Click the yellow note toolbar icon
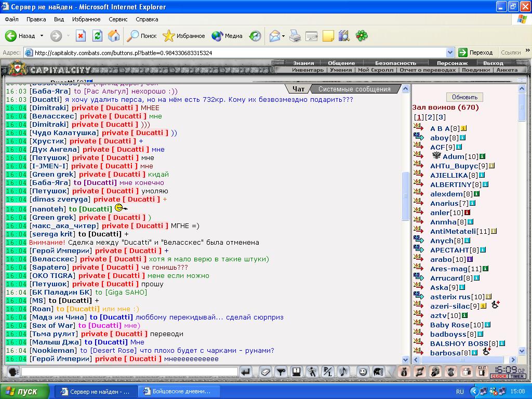 pyautogui.click(x=328, y=36)
